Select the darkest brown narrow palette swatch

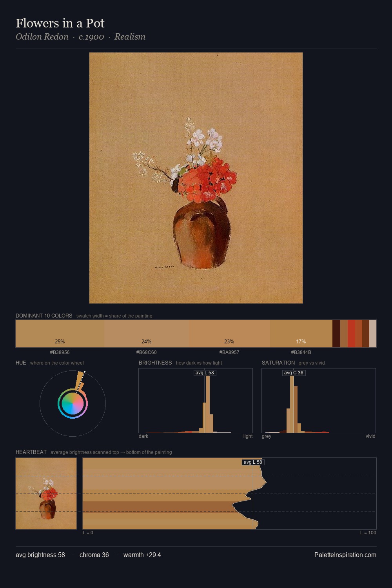[x=336, y=334]
